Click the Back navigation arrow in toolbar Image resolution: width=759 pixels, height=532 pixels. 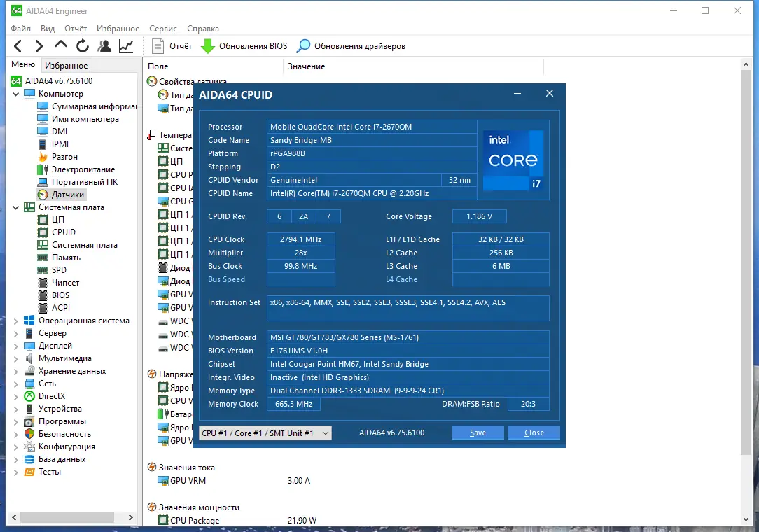[18, 46]
